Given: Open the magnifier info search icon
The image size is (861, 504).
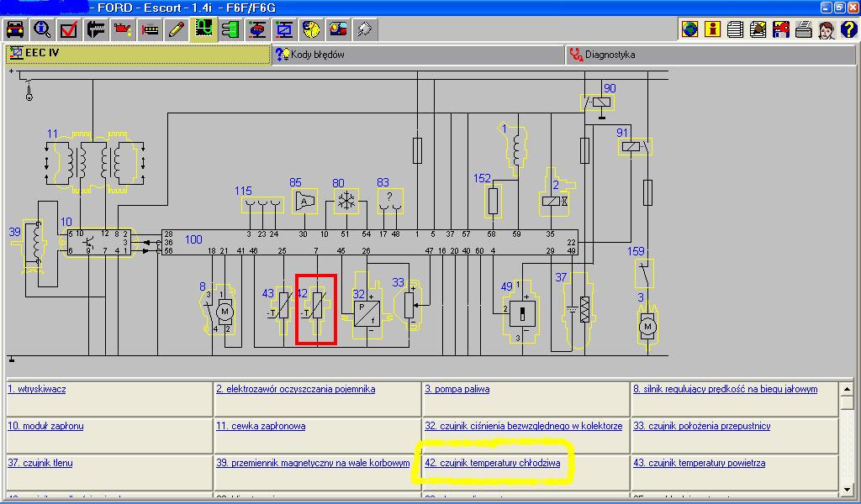Looking at the screenshot, I should pos(42,30).
